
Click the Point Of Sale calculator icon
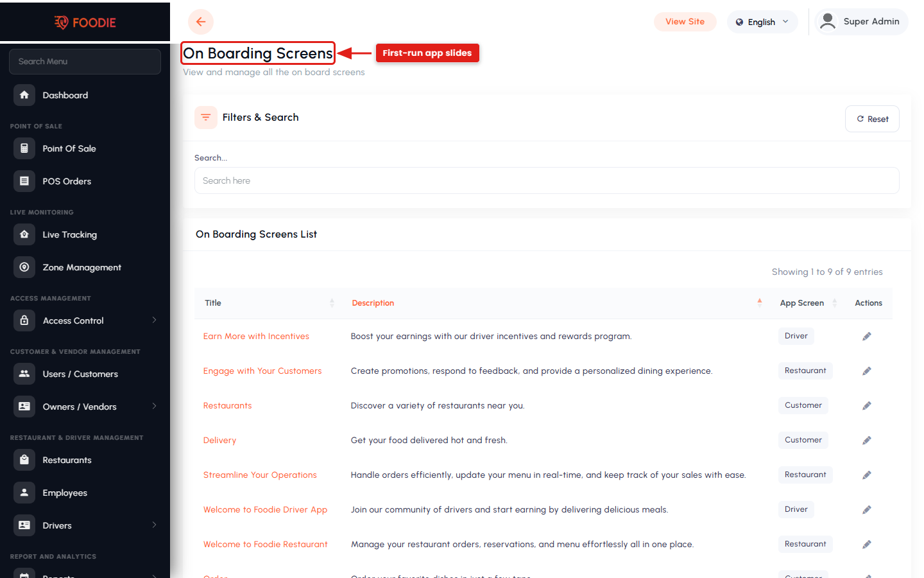pyautogui.click(x=24, y=148)
